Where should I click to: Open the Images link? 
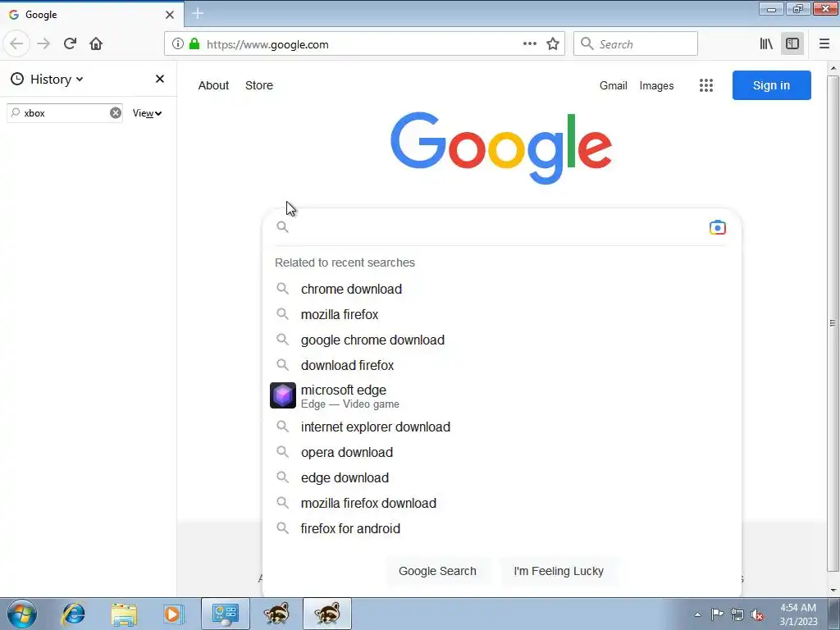pos(656,85)
